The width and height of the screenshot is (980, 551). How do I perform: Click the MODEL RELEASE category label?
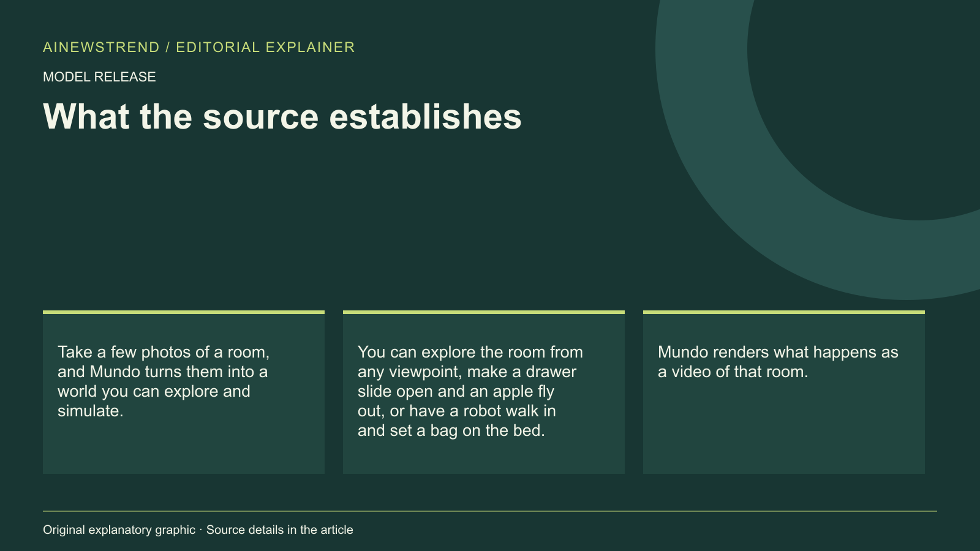click(99, 77)
